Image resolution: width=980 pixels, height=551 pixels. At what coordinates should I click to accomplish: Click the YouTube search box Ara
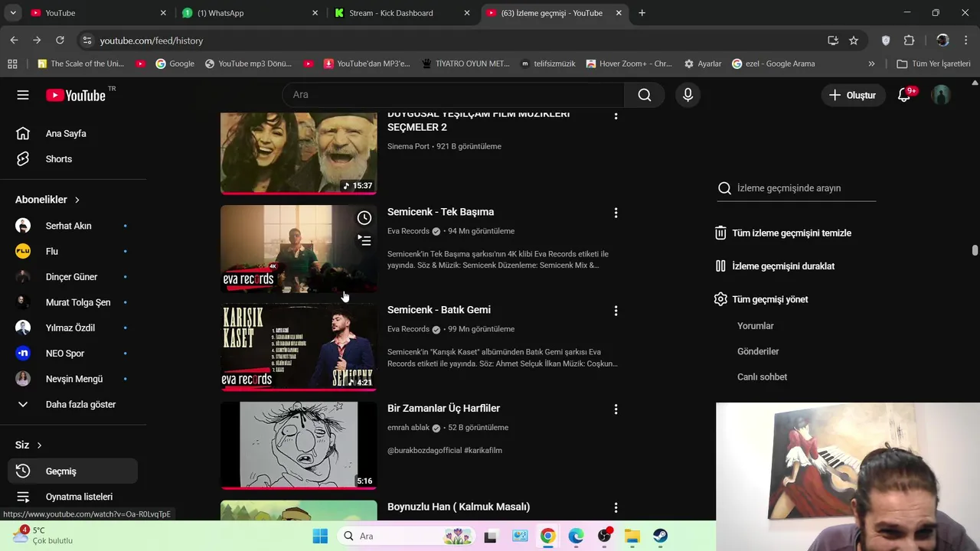point(453,95)
